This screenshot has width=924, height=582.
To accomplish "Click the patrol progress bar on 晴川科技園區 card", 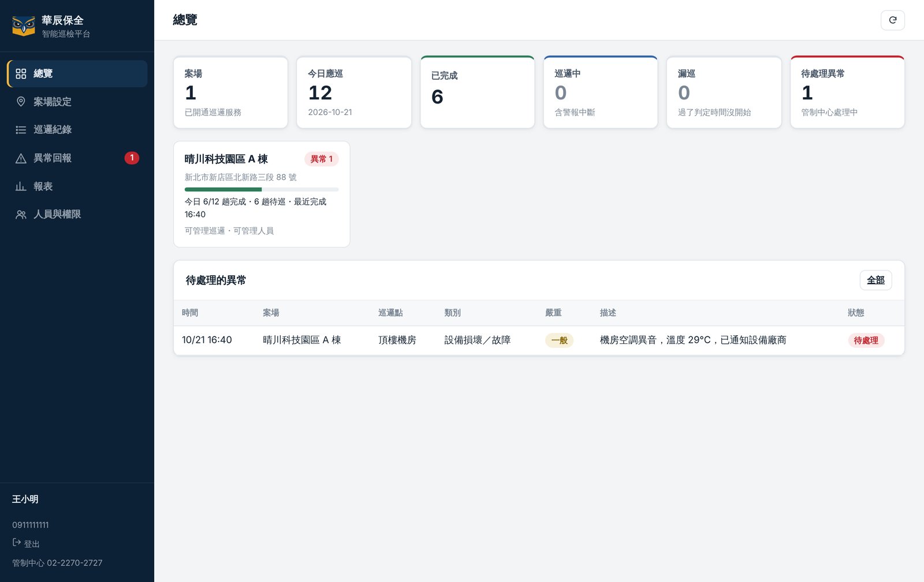I will coord(262,190).
